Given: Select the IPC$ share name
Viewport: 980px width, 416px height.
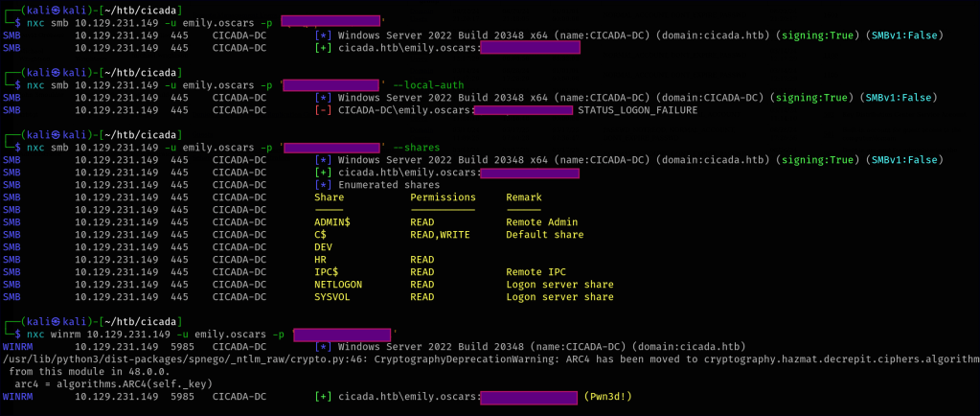Looking at the screenshot, I should pos(326,272).
